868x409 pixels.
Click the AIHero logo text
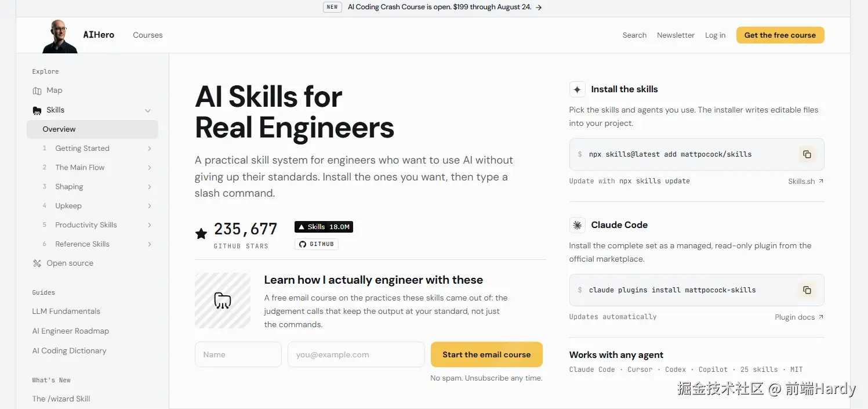(x=99, y=35)
